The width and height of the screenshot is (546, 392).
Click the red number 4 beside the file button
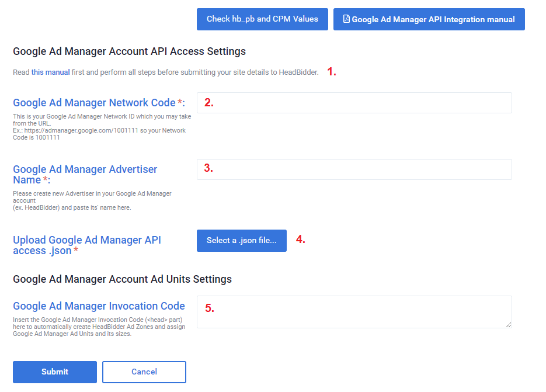point(300,240)
